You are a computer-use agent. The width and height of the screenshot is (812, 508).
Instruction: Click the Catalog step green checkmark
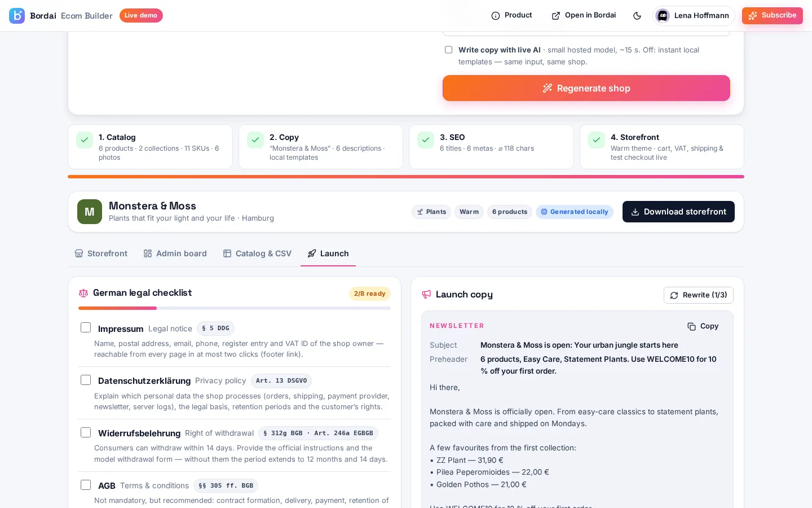[85, 140]
